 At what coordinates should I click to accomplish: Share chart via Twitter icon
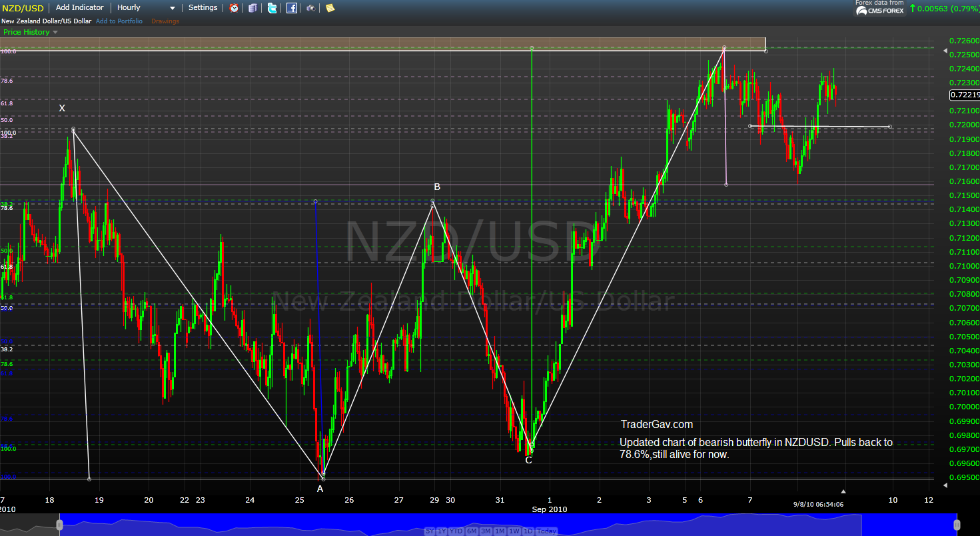(x=272, y=8)
